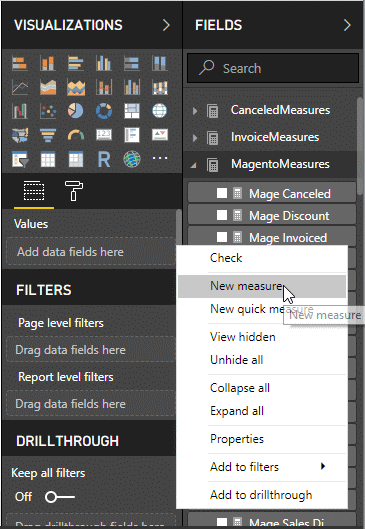Select the Slicer visual
Image resolution: width=365 pixels, height=529 pixels.
pyautogui.click(x=20, y=159)
